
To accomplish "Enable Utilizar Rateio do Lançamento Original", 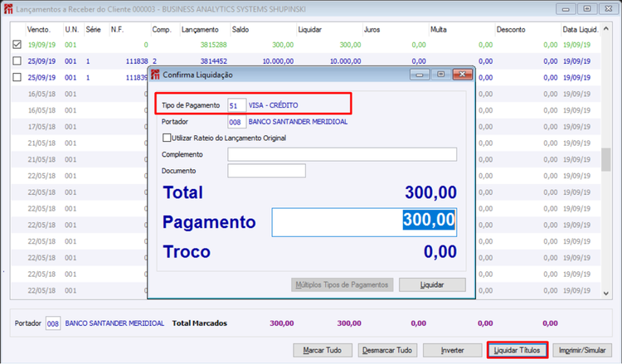I will pos(167,138).
